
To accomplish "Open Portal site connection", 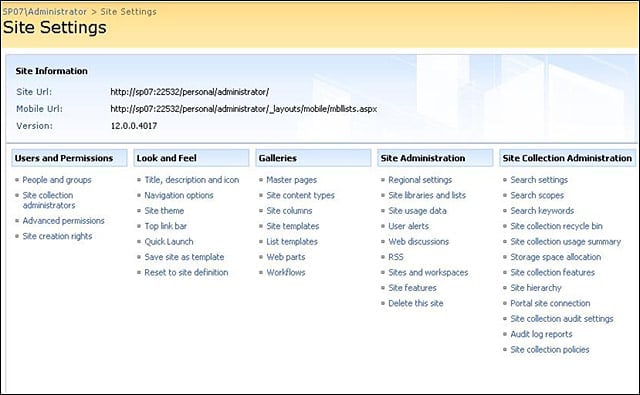I will coord(550,304).
